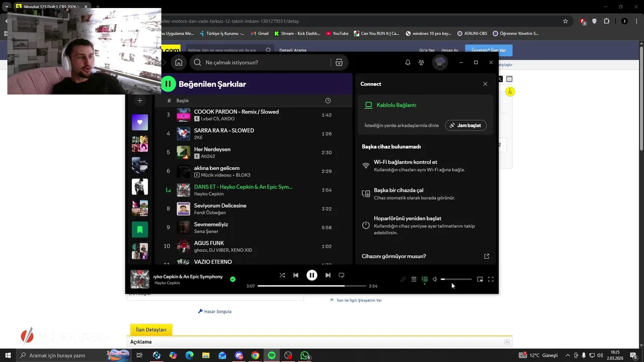644x362 pixels.
Task: Click the lyrics microphone icon in player
Action: 403,279
